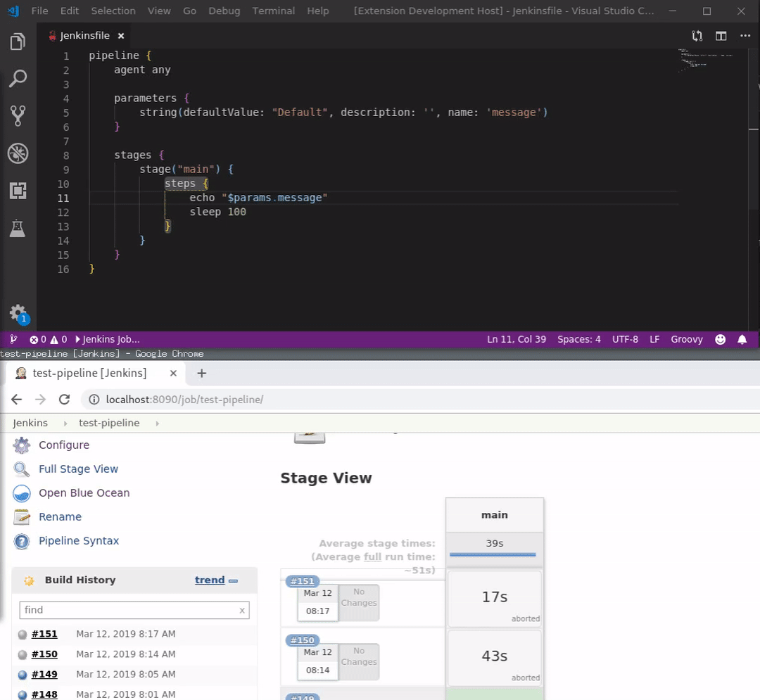Open the Search view in activity bar
Viewport: 760px width, 700px height.
18,79
